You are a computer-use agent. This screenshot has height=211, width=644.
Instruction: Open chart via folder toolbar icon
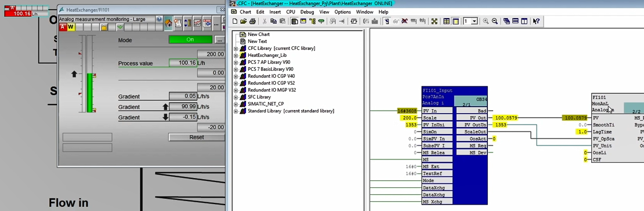243,21
